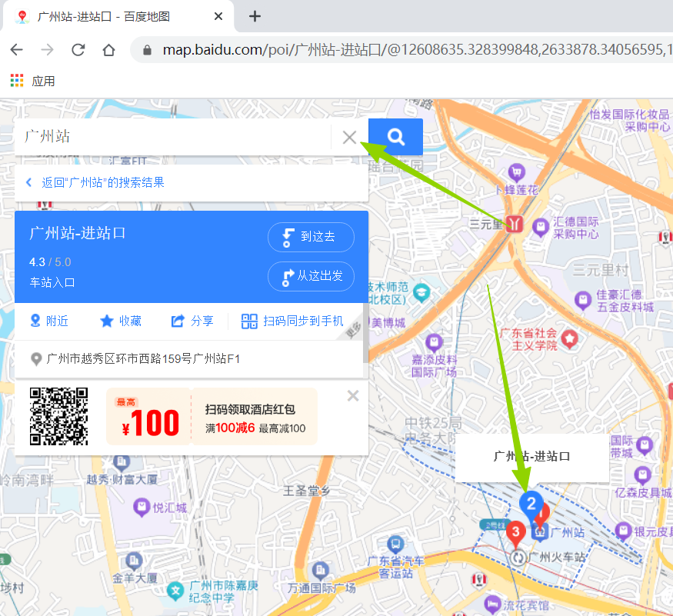Viewport: 673px width, 616px height.
Task: Click inside the search input field
Action: point(169,136)
